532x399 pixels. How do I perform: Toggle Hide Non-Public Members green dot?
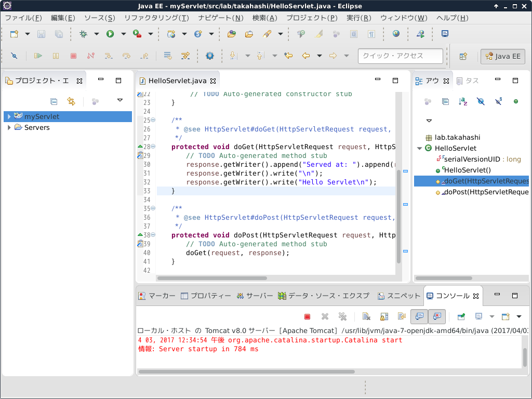click(x=516, y=101)
